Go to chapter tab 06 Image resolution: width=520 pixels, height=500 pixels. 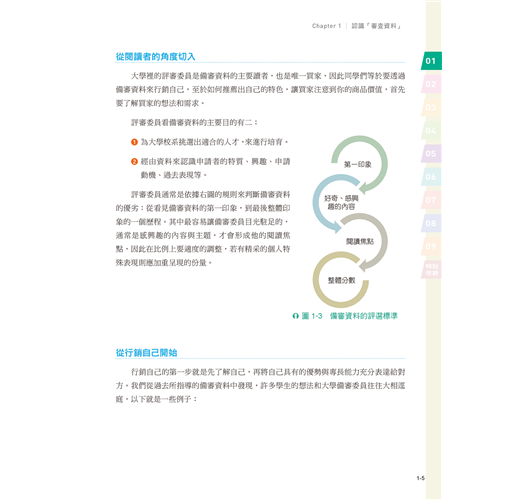click(x=431, y=177)
